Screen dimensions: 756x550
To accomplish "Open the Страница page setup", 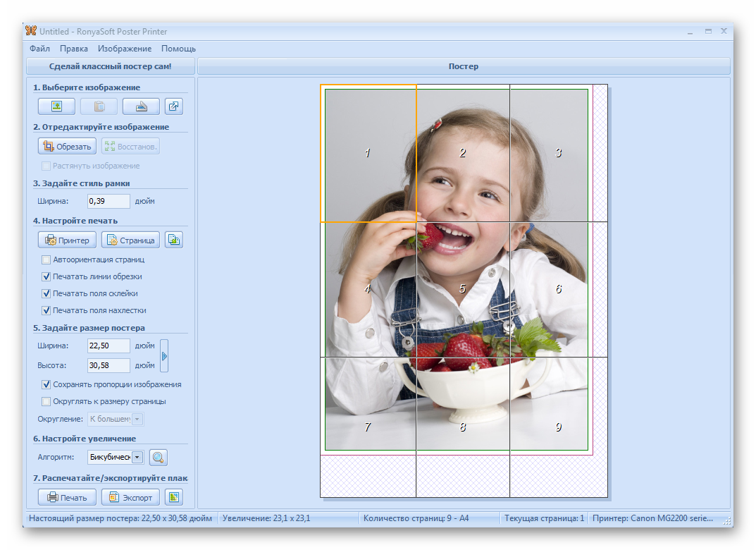I will point(130,240).
